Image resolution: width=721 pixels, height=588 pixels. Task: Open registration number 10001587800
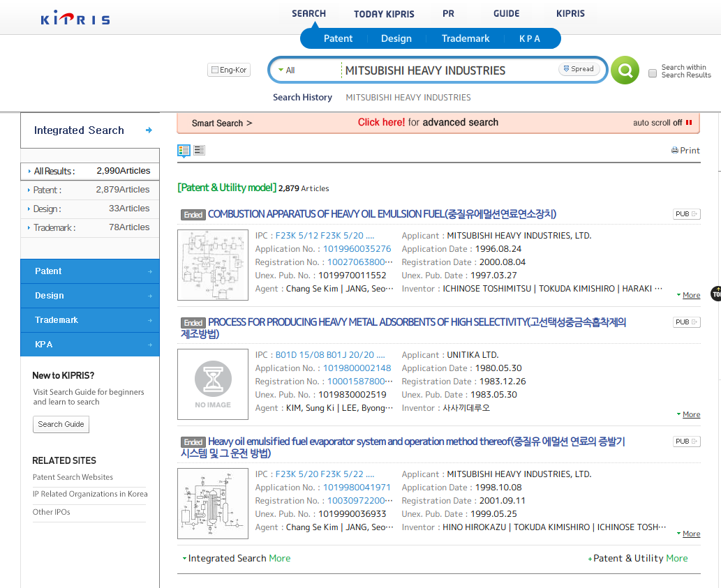[360, 382]
